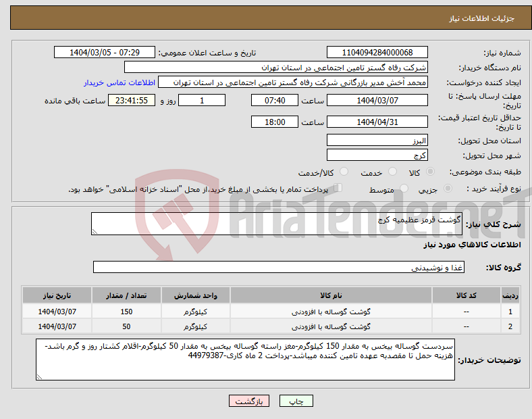This screenshot has height=419, width=532.
Task: Click quantity 50 in row 2
Action: coord(126,326)
